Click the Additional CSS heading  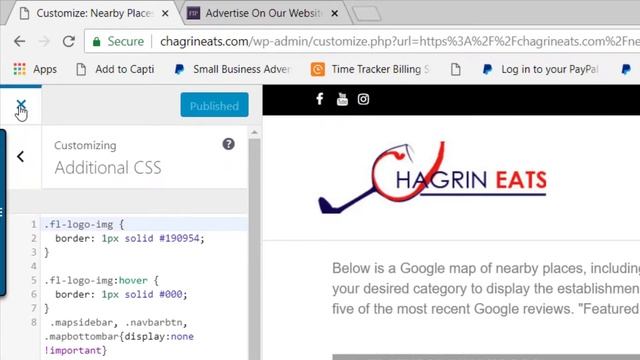pos(108,168)
